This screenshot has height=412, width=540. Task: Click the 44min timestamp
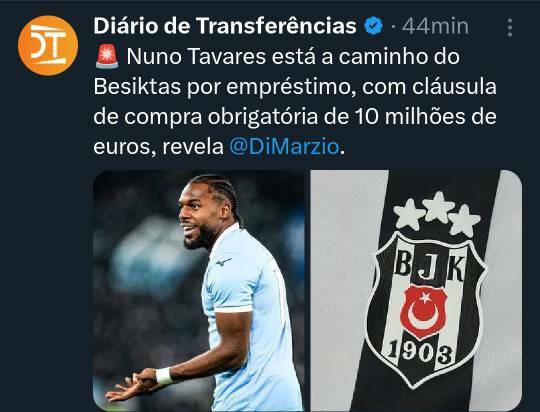click(435, 26)
